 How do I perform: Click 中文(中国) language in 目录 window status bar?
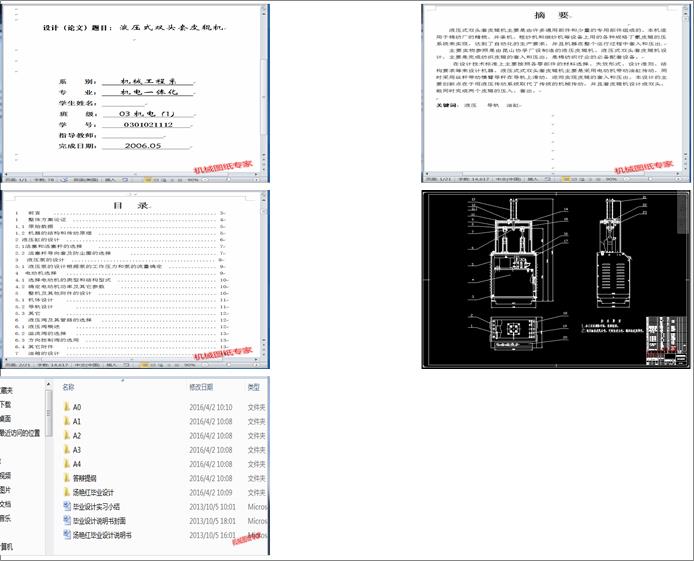[88, 365]
